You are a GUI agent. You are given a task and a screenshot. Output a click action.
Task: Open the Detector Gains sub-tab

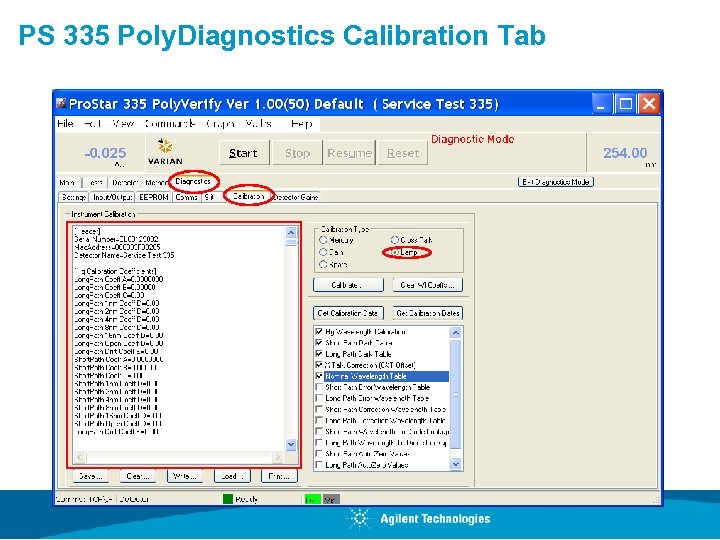click(296, 197)
